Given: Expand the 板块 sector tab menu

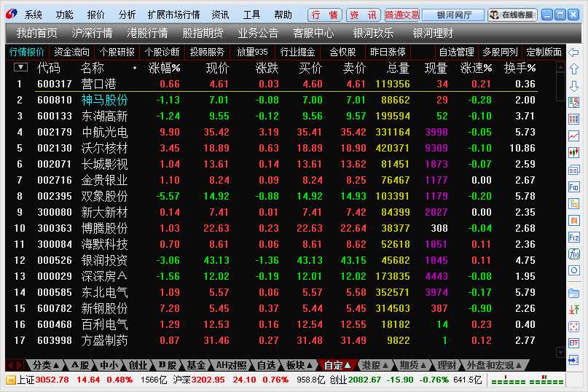Looking at the screenshot, I should pyautogui.click(x=299, y=365).
